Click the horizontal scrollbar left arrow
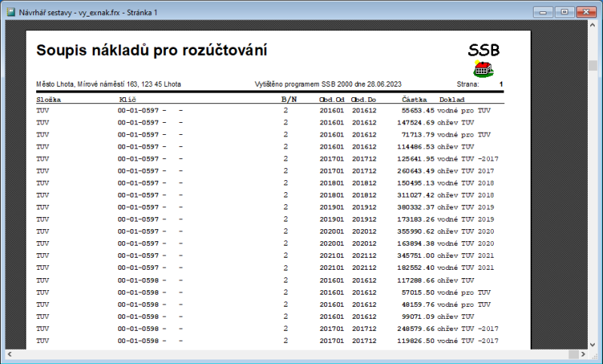The width and height of the screenshot is (603, 364). [10, 354]
